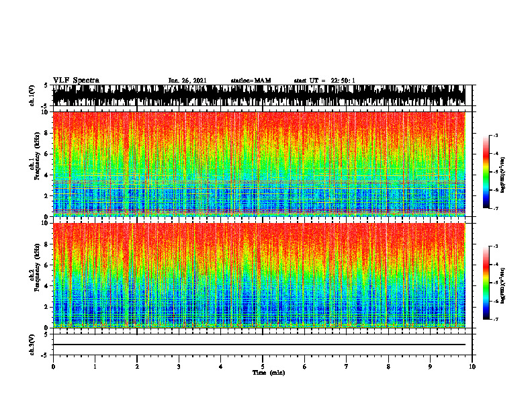Image resolution: width=532 pixels, height=411 pixels.
Task: Click time axis tick label "1"
Action: click(95, 367)
